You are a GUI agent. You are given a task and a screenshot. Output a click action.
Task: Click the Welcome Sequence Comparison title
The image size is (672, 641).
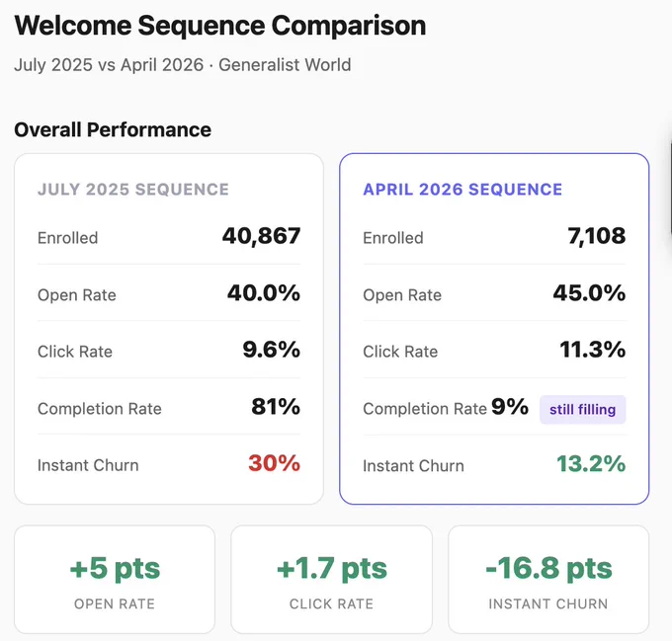(220, 26)
